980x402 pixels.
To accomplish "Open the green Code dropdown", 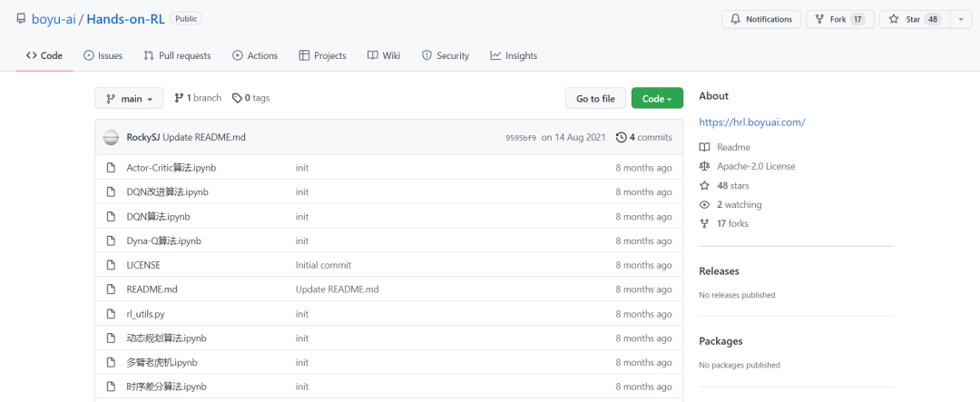I will point(657,99).
